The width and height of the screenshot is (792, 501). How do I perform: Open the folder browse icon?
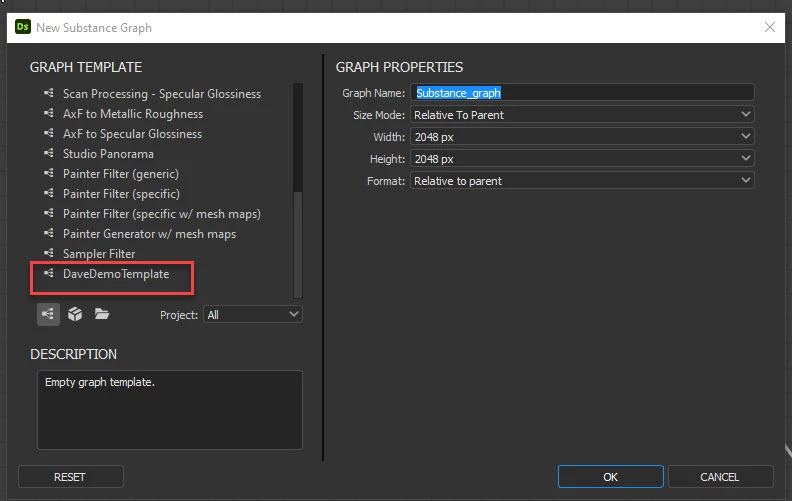coord(102,314)
